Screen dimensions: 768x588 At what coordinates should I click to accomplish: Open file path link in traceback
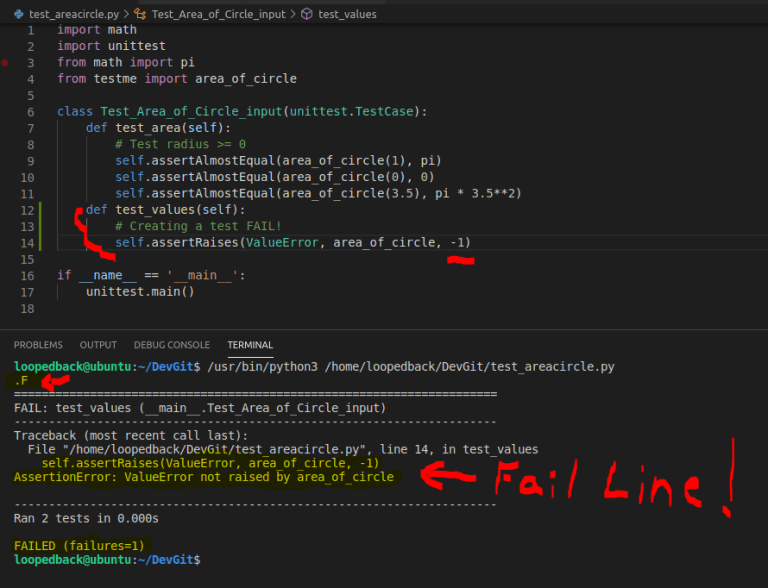[214, 449]
